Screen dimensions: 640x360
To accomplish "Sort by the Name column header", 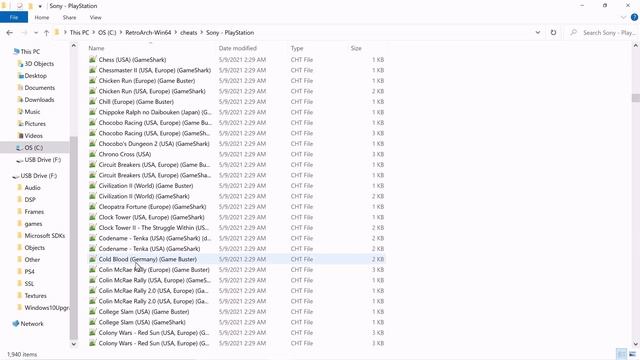I will click(x=96, y=48).
